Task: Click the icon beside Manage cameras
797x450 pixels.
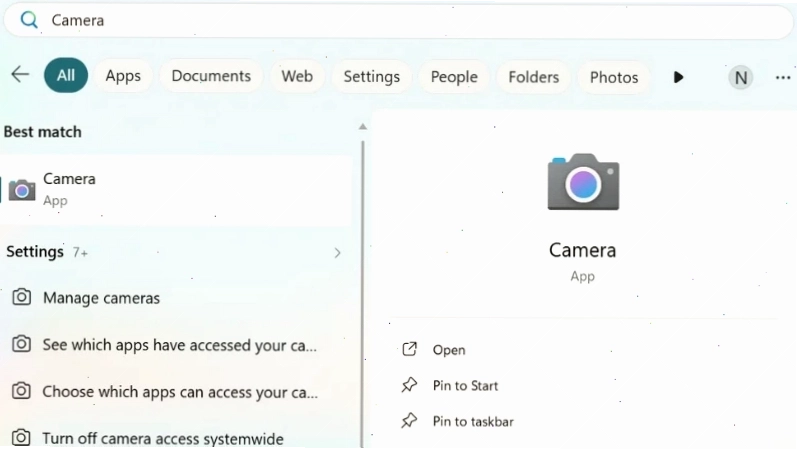Action: pyautogui.click(x=21, y=297)
